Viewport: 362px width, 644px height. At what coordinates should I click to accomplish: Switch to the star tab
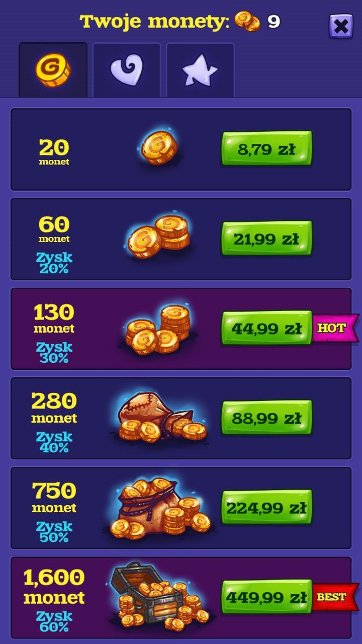point(200,70)
